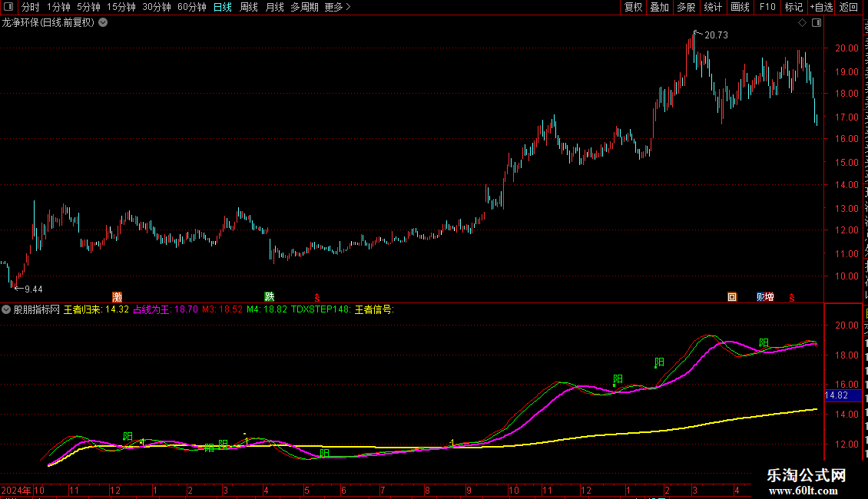868x499 pixels.
Task: Open the 多股 multi-stock view
Action: (687, 7)
